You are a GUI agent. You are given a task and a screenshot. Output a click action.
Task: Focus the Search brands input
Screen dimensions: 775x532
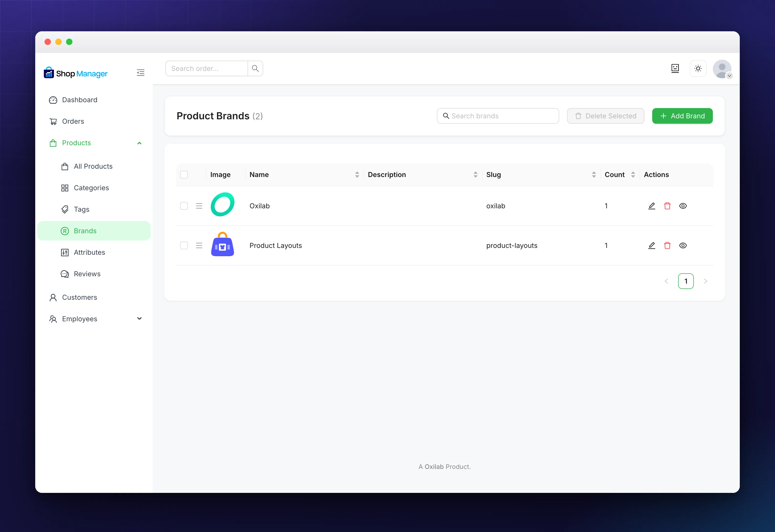(x=498, y=116)
